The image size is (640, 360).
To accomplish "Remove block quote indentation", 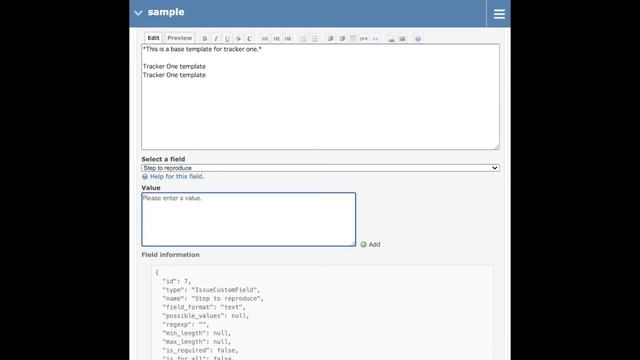I will tap(342, 38).
